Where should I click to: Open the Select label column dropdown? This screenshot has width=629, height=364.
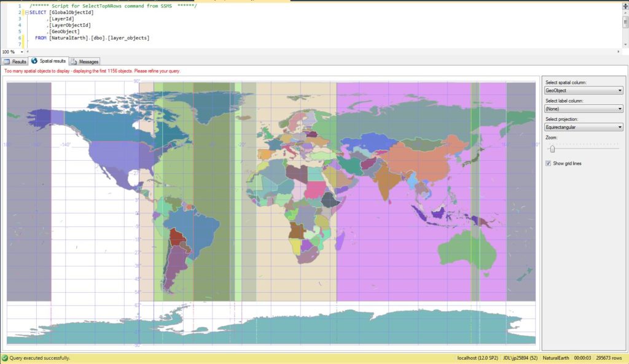click(584, 109)
